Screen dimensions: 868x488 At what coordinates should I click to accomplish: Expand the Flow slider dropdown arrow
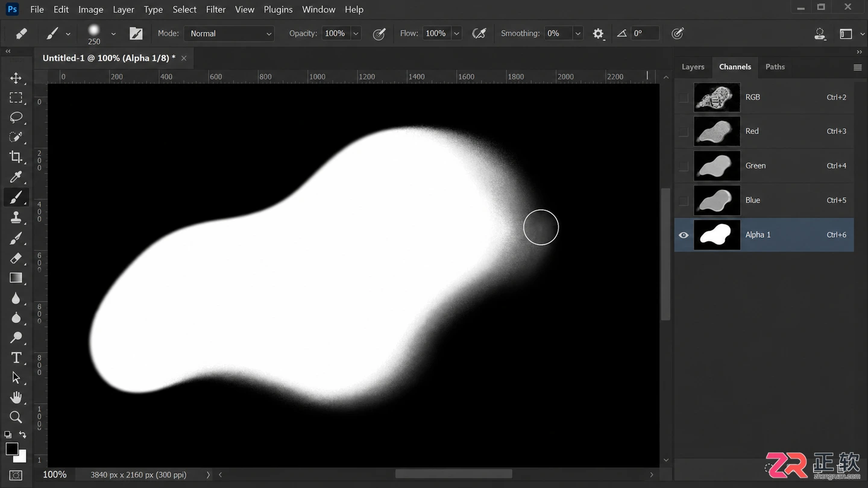456,34
